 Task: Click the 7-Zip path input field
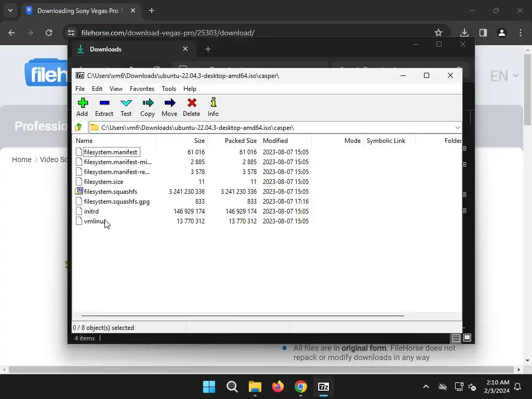[275, 128]
